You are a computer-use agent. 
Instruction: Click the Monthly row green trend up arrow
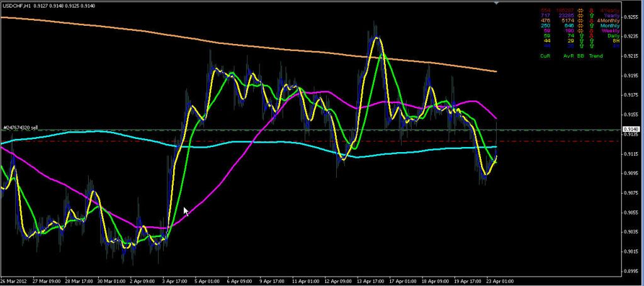point(591,26)
